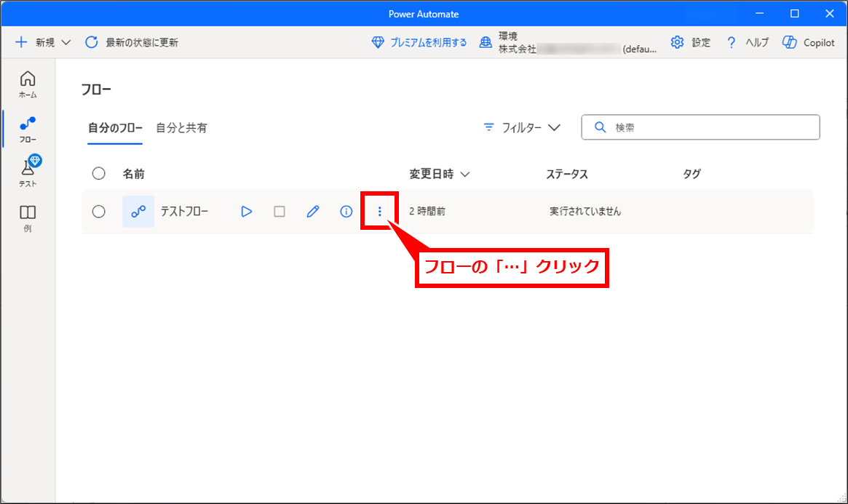Screen dimensions: 848x504
Task: Open more actions menu for テストフロー
Action: (x=379, y=212)
